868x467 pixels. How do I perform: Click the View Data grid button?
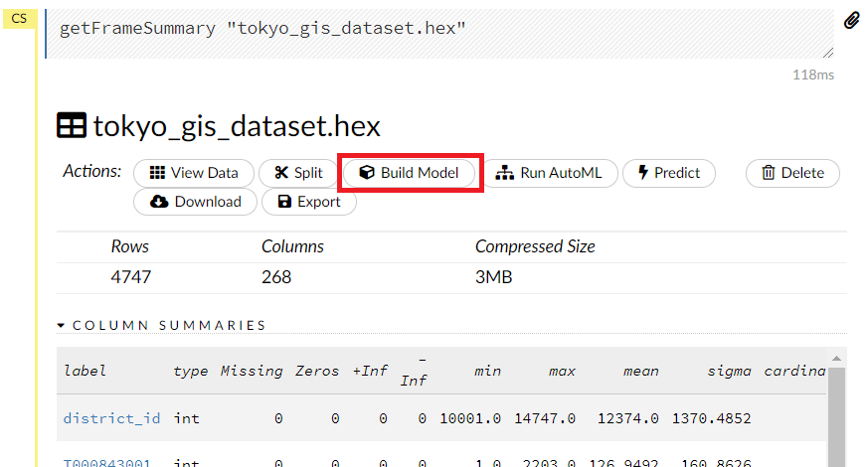(x=194, y=173)
